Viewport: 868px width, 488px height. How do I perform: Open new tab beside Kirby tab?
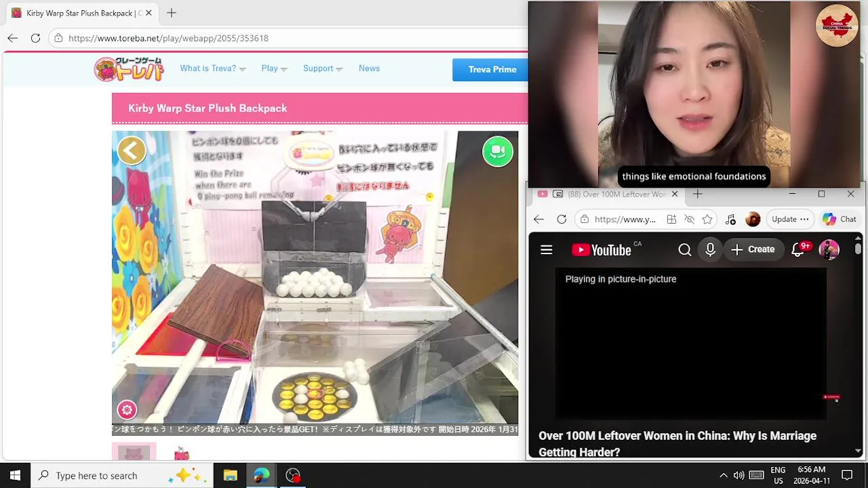pos(172,13)
